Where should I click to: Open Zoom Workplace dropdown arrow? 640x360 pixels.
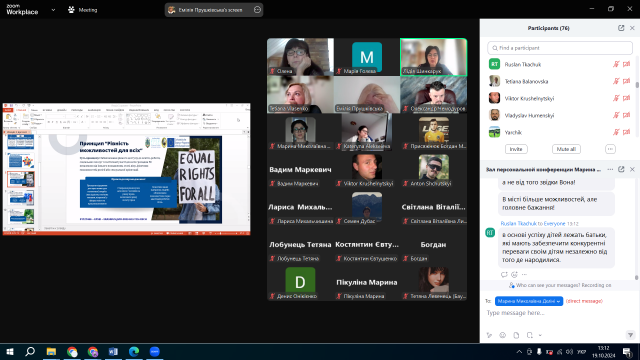click(x=53, y=10)
